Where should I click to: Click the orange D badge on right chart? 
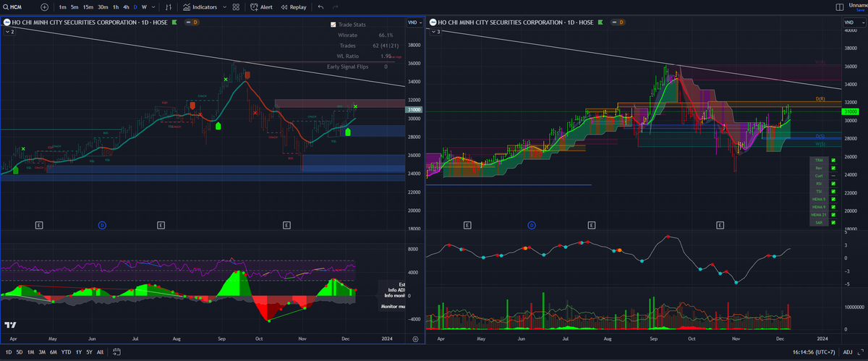[621, 23]
